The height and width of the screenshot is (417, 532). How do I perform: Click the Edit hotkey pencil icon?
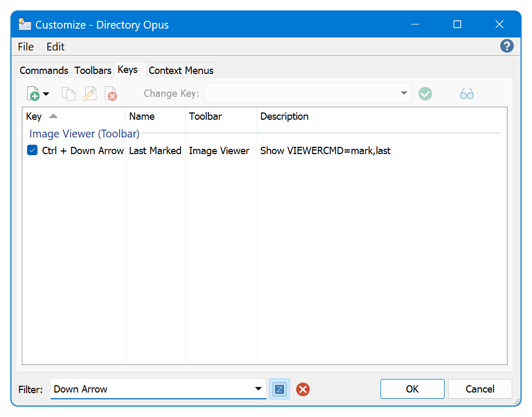pos(90,94)
